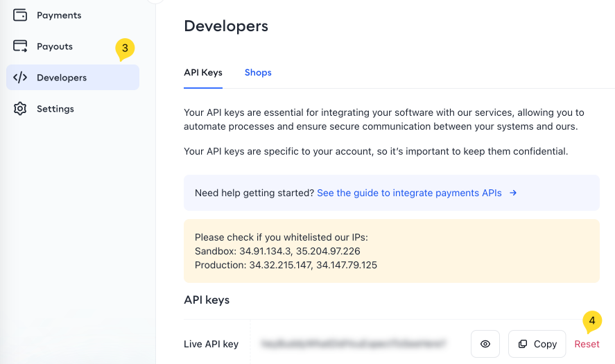Switch to the API Keys tab
Viewport: 615px width, 364px height.
[203, 73]
